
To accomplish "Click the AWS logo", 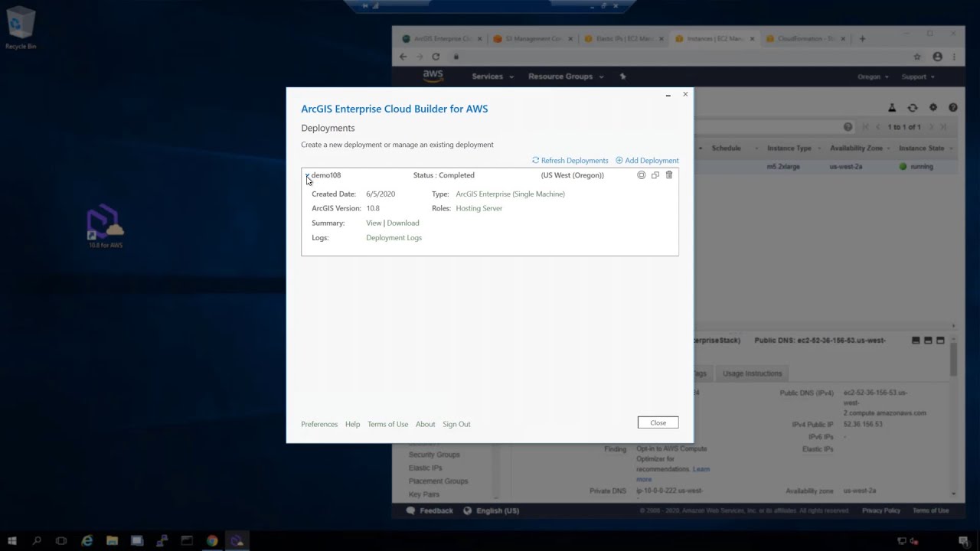I will pos(433,77).
